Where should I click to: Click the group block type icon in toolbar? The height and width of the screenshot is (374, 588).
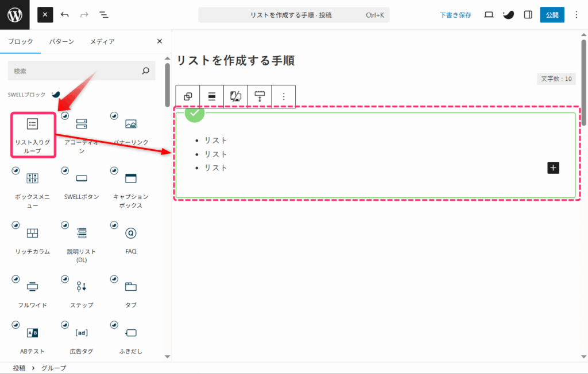point(188,97)
